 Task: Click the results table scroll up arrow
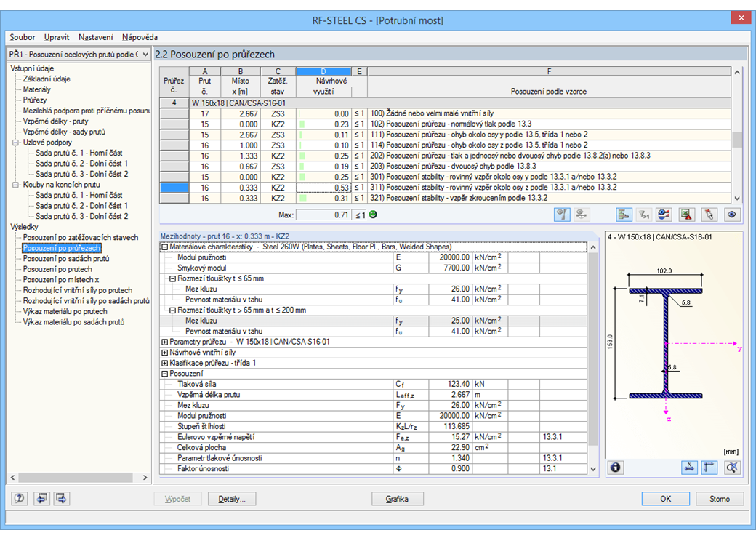[736, 72]
